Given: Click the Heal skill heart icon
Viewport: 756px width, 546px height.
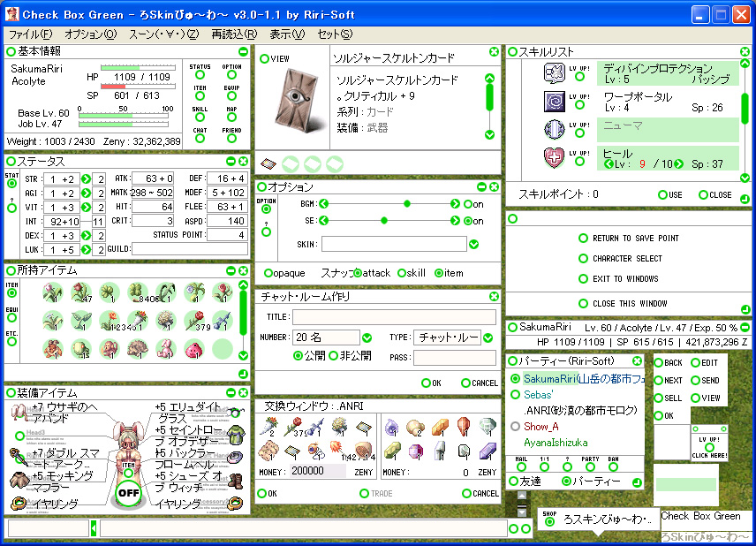Looking at the screenshot, I should [x=554, y=157].
